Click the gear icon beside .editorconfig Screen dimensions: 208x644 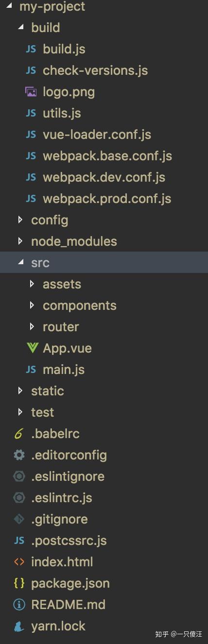(19, 455)
